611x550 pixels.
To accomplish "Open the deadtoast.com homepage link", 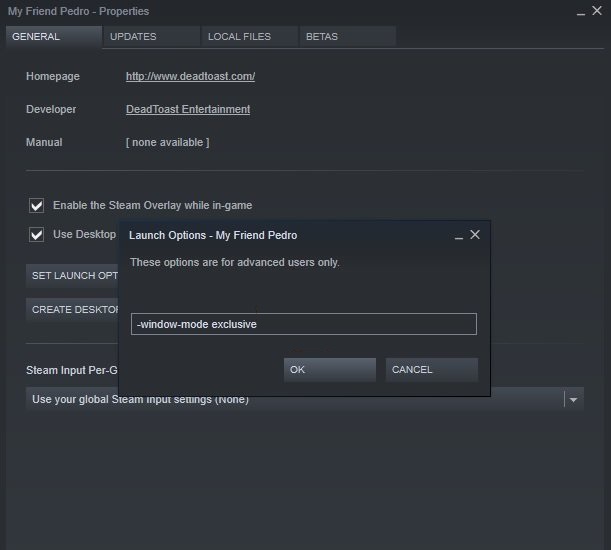I will pyautogui.click(x=190, y=76).
